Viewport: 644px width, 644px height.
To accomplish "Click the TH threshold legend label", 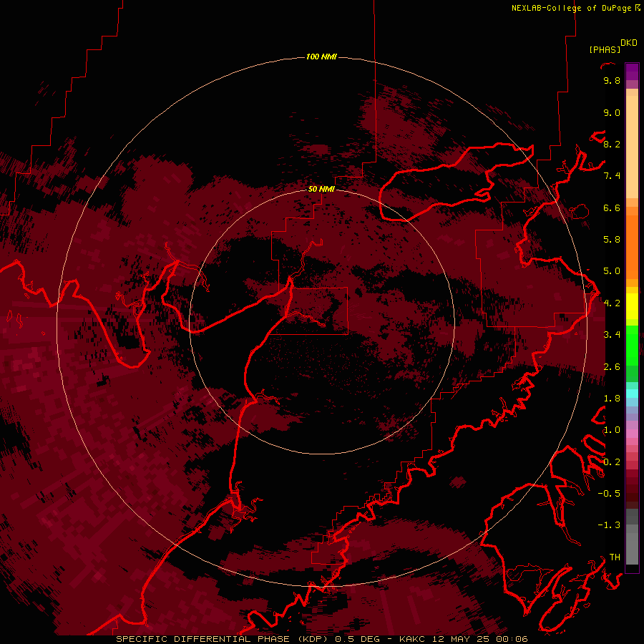I will [x=615, y=557].
